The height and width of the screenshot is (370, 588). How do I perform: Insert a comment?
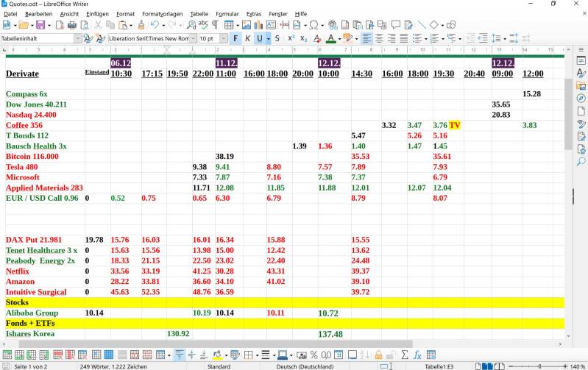(396, 25)
